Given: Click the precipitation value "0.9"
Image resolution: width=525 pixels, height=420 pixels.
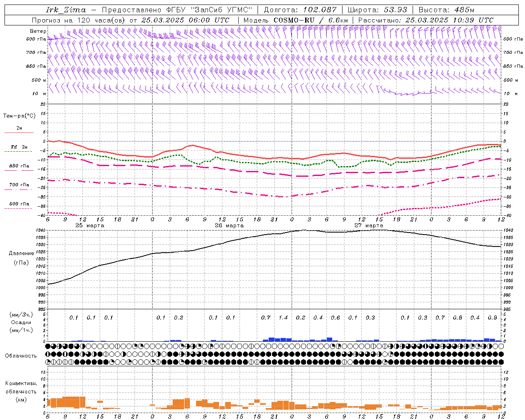Looking at the screenshot, I should [493, 318].
